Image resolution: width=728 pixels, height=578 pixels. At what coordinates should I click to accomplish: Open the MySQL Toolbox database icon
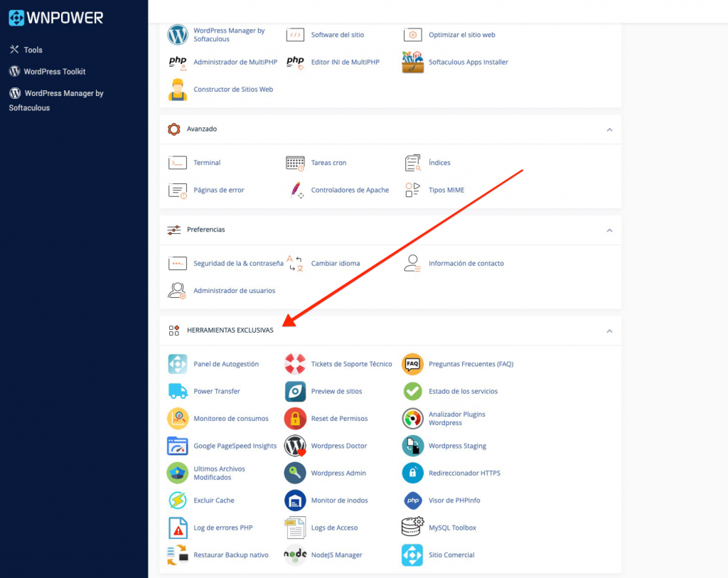coord(413,527)
